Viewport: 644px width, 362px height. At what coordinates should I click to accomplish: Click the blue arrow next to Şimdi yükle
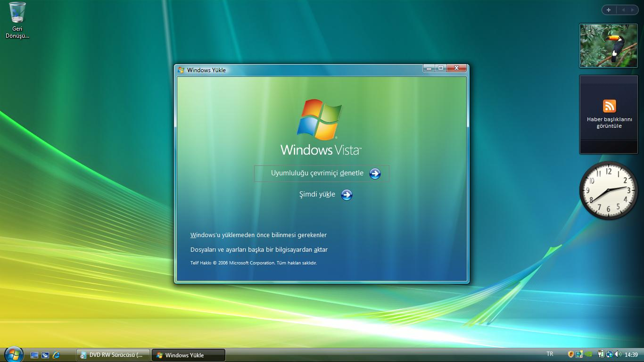[x=347, y=195]
